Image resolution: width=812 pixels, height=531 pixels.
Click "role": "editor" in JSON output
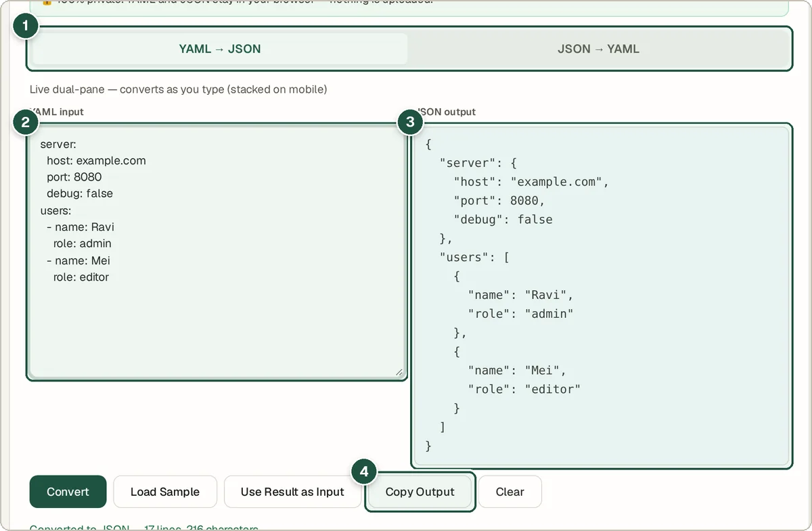tap(524, 390)
